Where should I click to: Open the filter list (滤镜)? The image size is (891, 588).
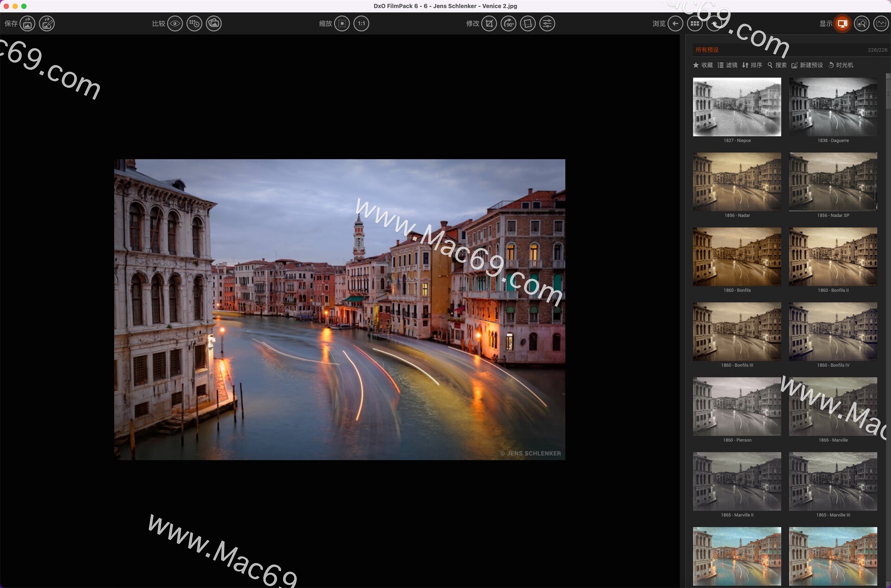pyautogui.click(x=727, y=65)
